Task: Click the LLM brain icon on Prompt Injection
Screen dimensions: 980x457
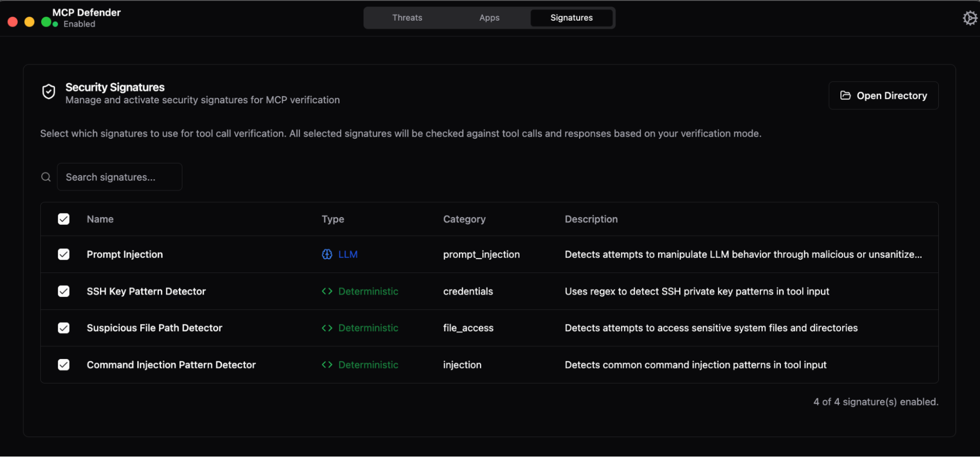Action: coord(327,254)
